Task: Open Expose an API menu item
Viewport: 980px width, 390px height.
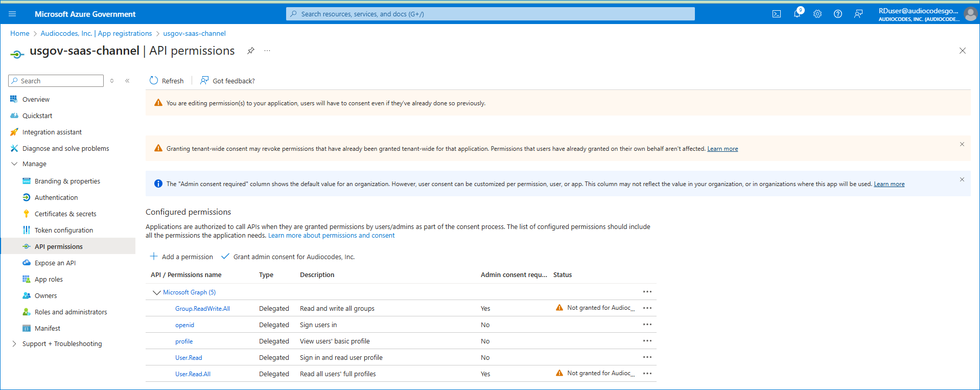Action: [x=55, y=263]
